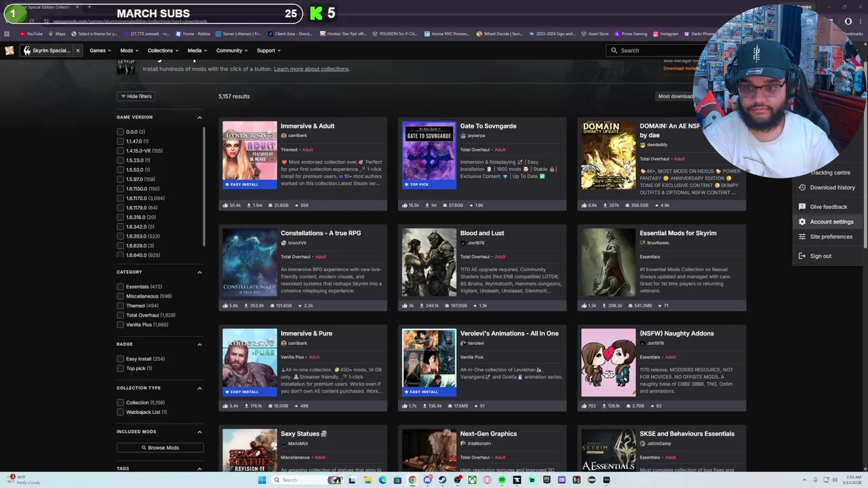Open the Gate To Sovngarde collection title
The height and width of the screenshot is (488, 868).
tap(488, 126)
